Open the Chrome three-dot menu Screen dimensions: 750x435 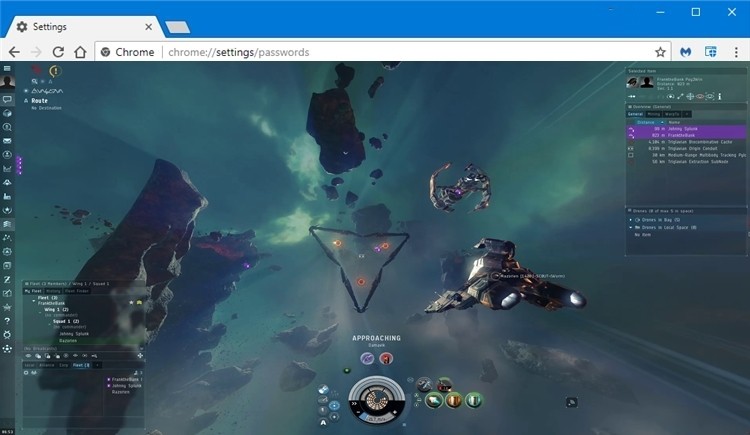coord(736,52)
